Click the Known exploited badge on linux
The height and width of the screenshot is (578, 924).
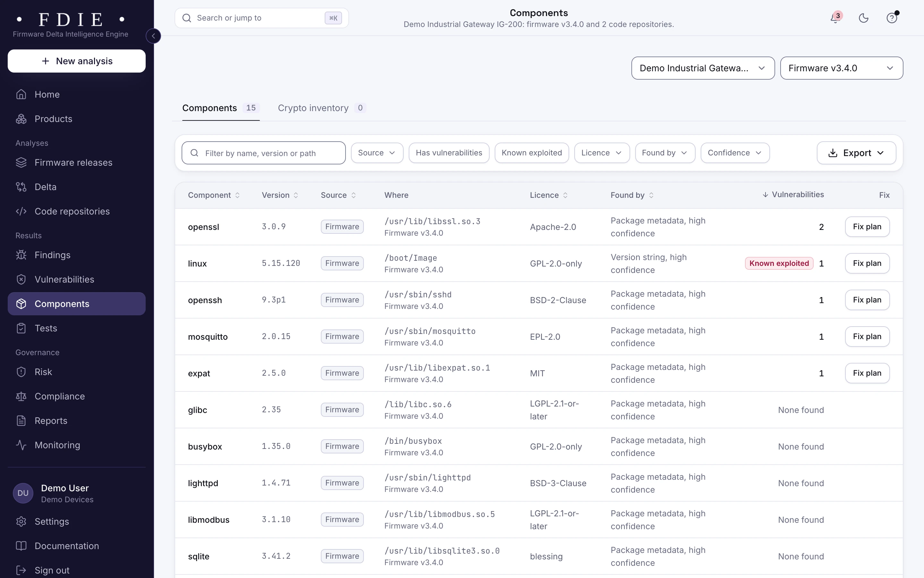779,263
